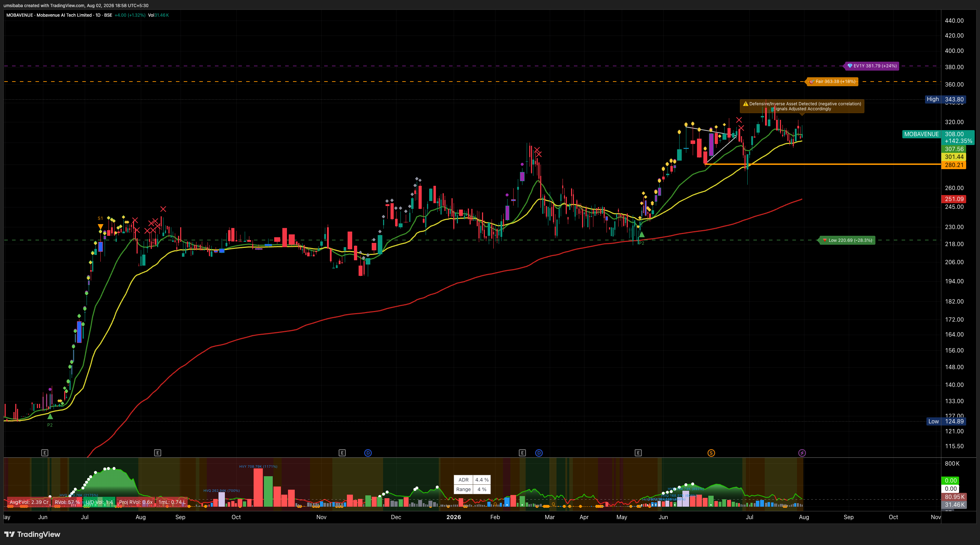The width and height of the screenshot is (980, 545).
Task: Click the Mar label on the time axis
Action: pos(549,517)
